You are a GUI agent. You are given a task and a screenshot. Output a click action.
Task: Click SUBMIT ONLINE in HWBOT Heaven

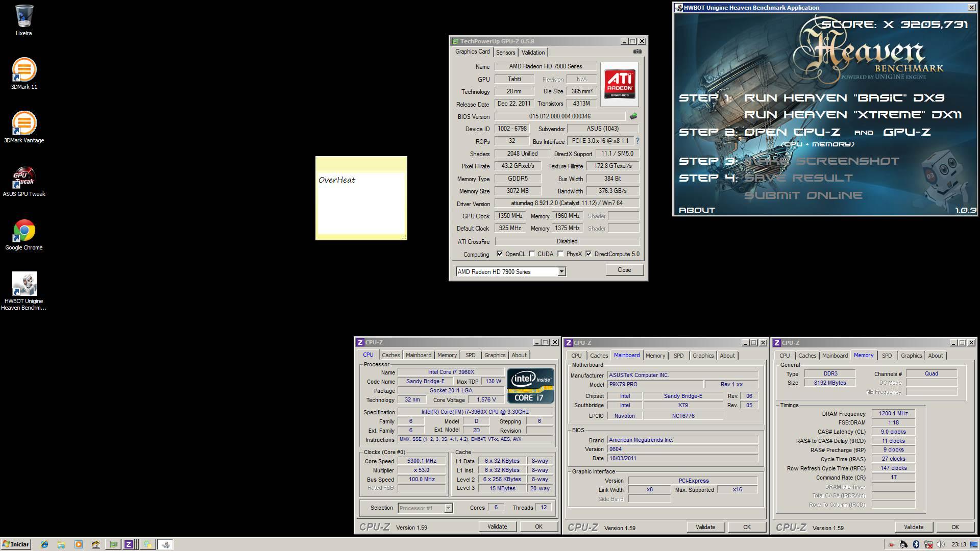point(803,195)
